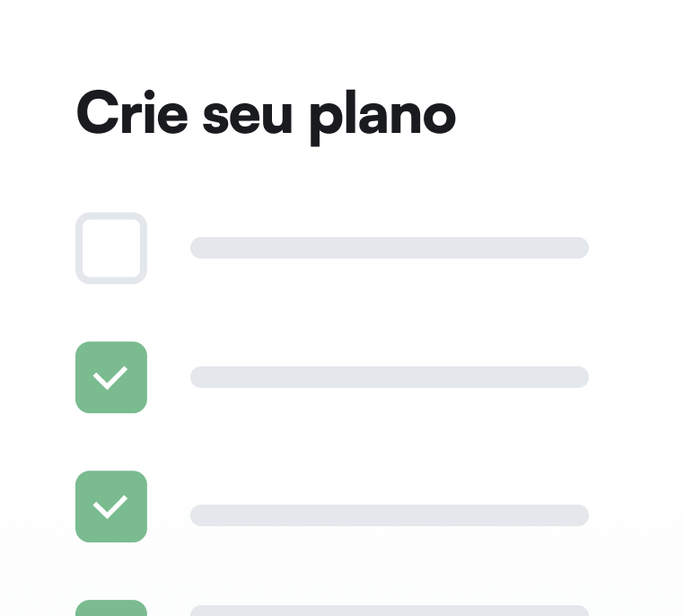Enable the topmost white square checkbox
This screenshot has width=684, height=616.
111,248
